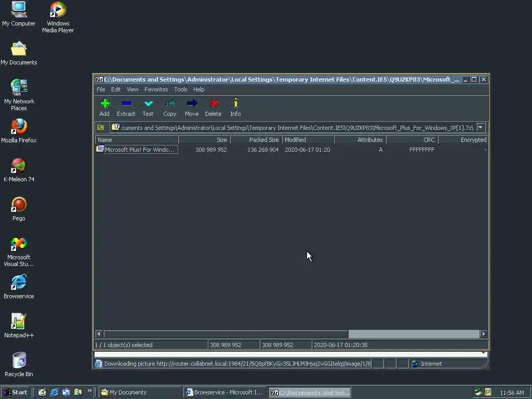532x399 pixels.
Task: Click the ISO file icon beside Microsoft Plus!
Action: (100, 149)
